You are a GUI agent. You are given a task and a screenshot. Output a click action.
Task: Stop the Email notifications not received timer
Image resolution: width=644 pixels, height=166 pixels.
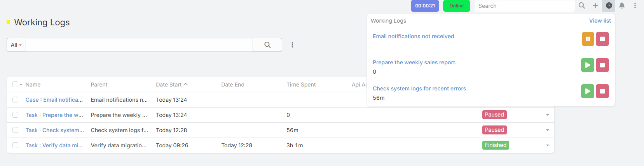[602, 39]
